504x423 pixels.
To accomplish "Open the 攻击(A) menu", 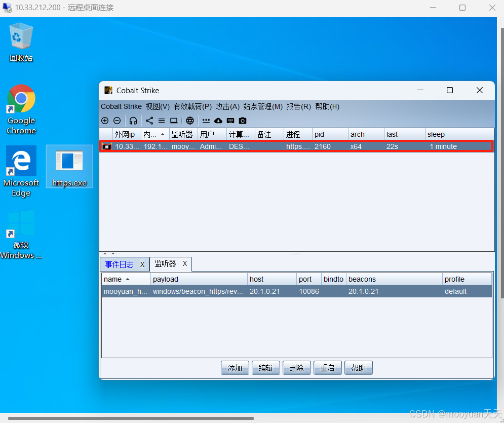I will pyautogui.click(x=227, y=106).
